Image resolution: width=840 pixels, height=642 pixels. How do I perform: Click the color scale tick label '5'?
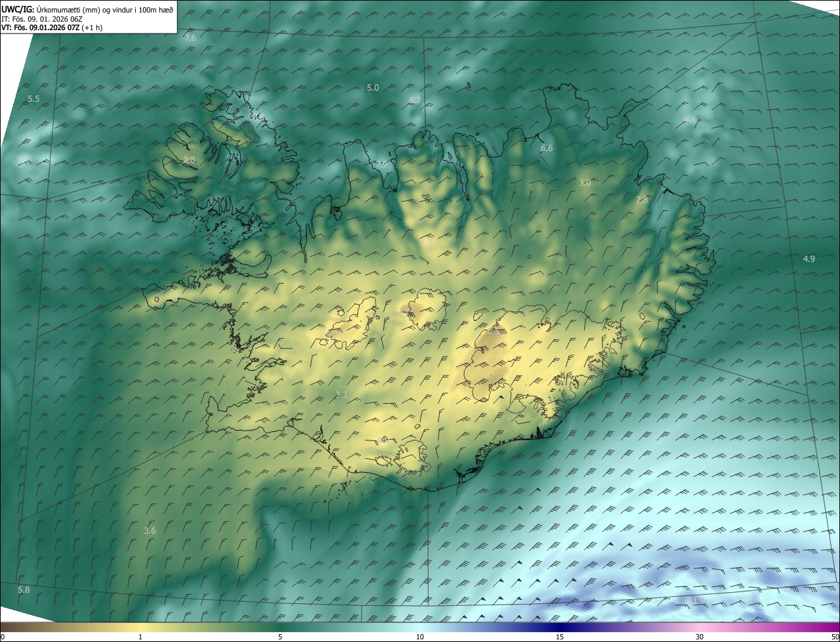[280, 637]
